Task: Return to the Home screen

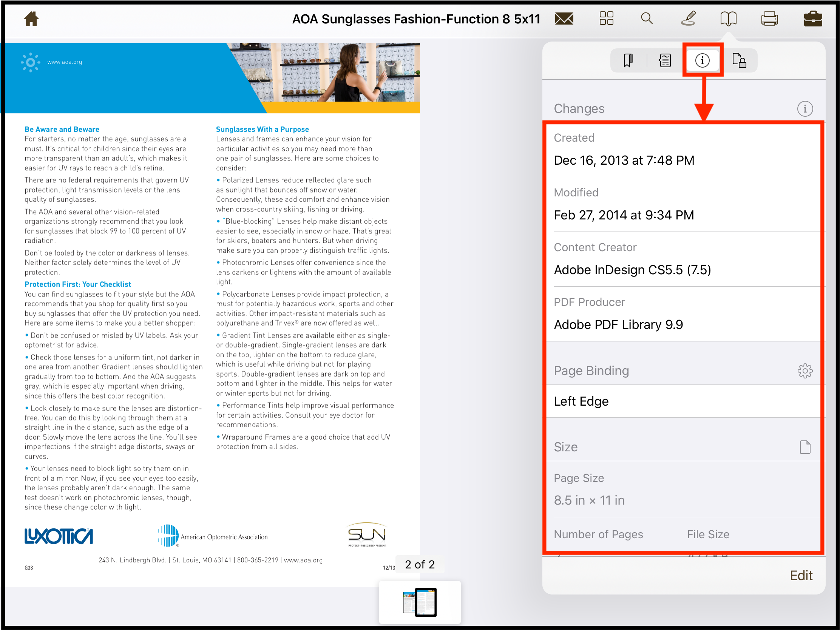Action: [x=31, y=18]
